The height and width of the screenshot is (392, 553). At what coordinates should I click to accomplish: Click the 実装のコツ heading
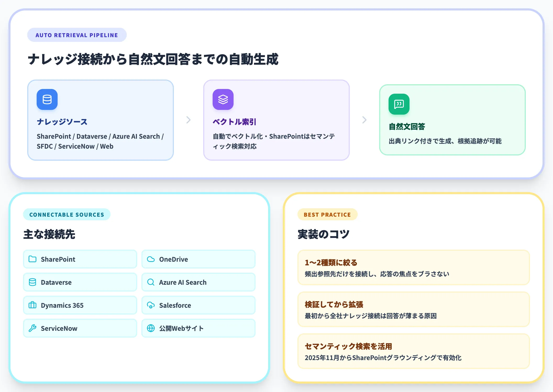click(324, 234)
